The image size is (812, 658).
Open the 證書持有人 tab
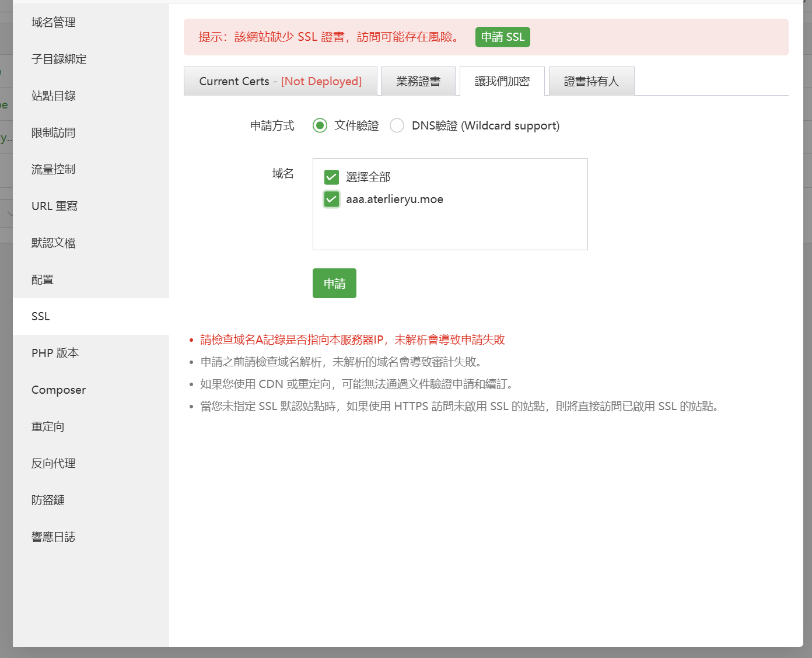coord(591,81)
